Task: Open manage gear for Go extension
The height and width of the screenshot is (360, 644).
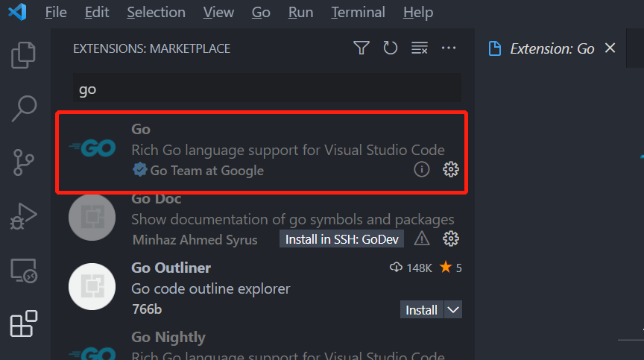Action: [450, 169]
